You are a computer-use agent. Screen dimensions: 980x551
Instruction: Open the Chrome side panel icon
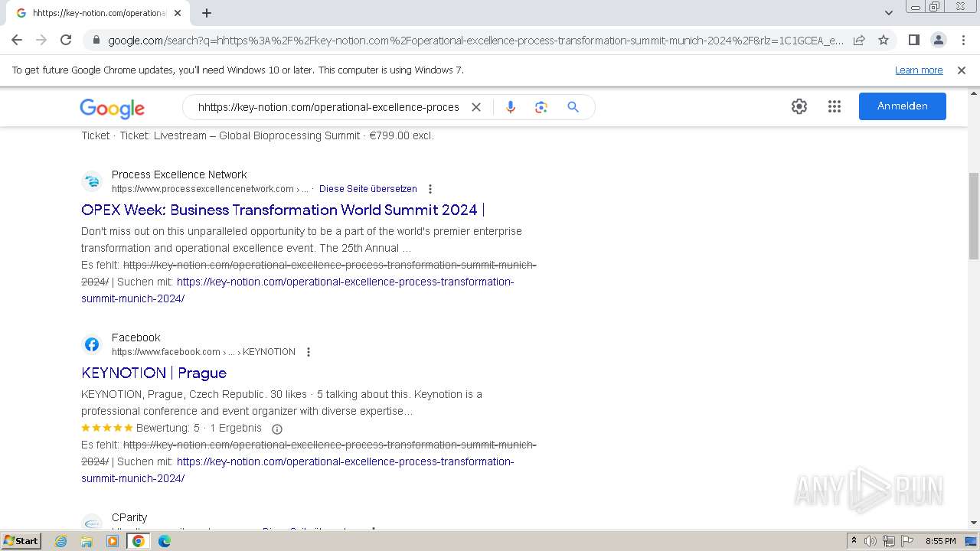coord(913,40)
